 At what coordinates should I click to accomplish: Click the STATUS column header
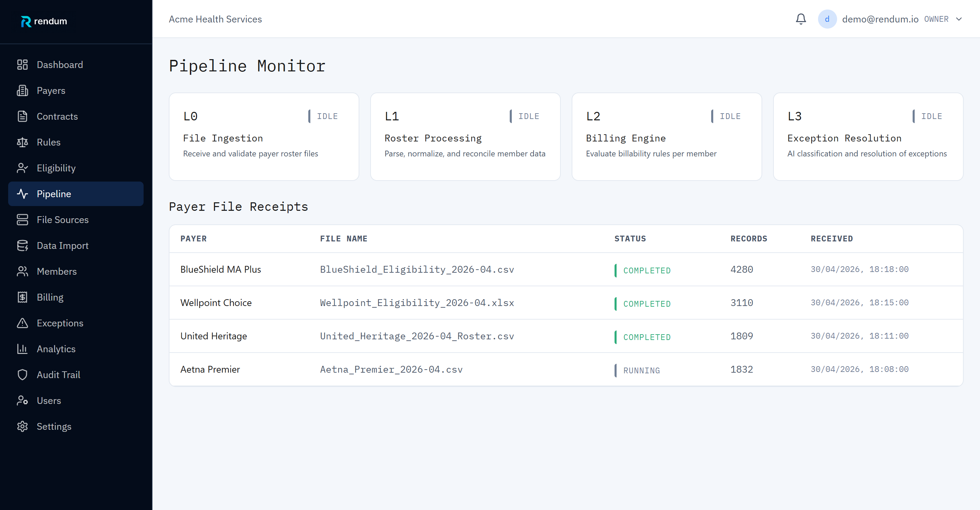(630, 239)
